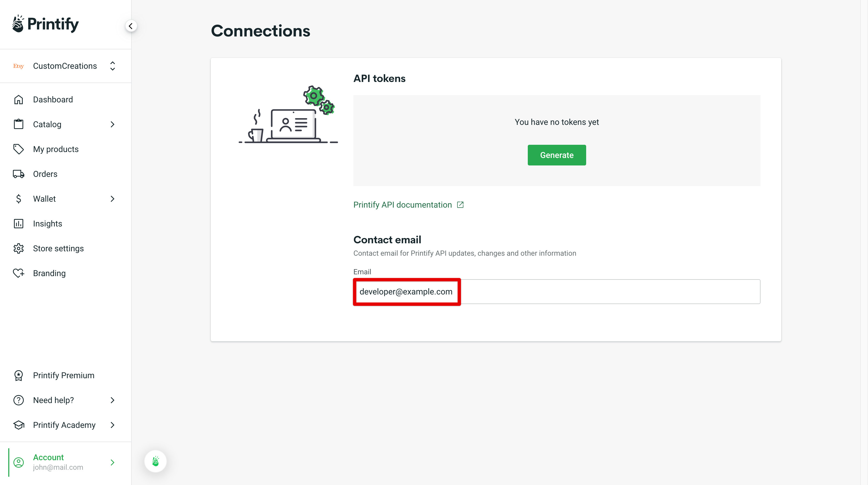Open Printify Academy from the sidebar

tap(64, 425)
